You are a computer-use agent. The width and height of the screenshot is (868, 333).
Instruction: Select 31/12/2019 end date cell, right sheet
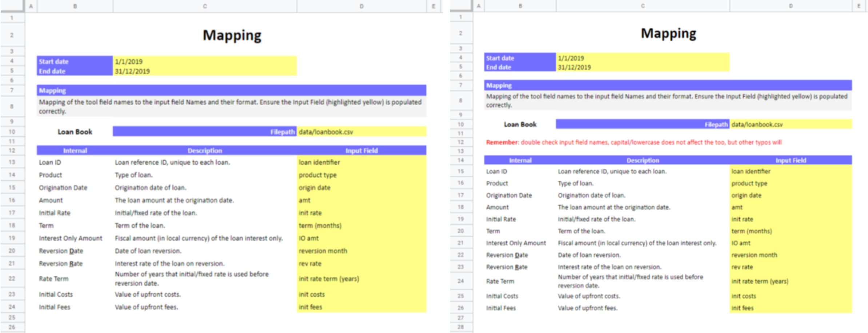click(643, 67)
